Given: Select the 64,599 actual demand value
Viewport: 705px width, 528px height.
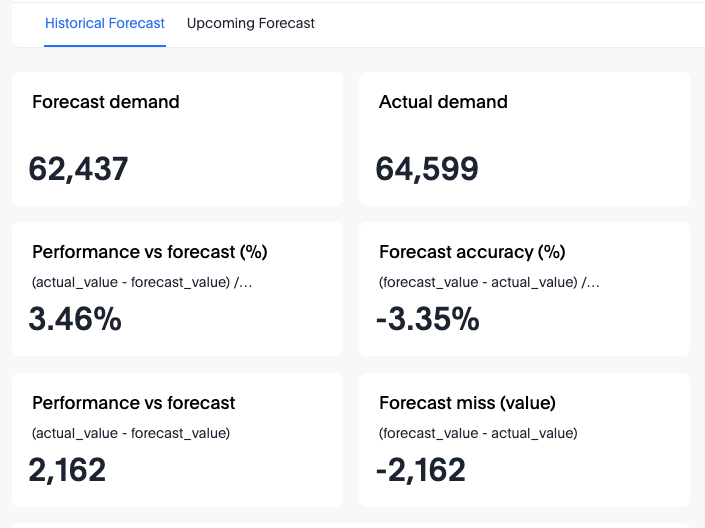Looking at the screenshot, I should 427,168.
